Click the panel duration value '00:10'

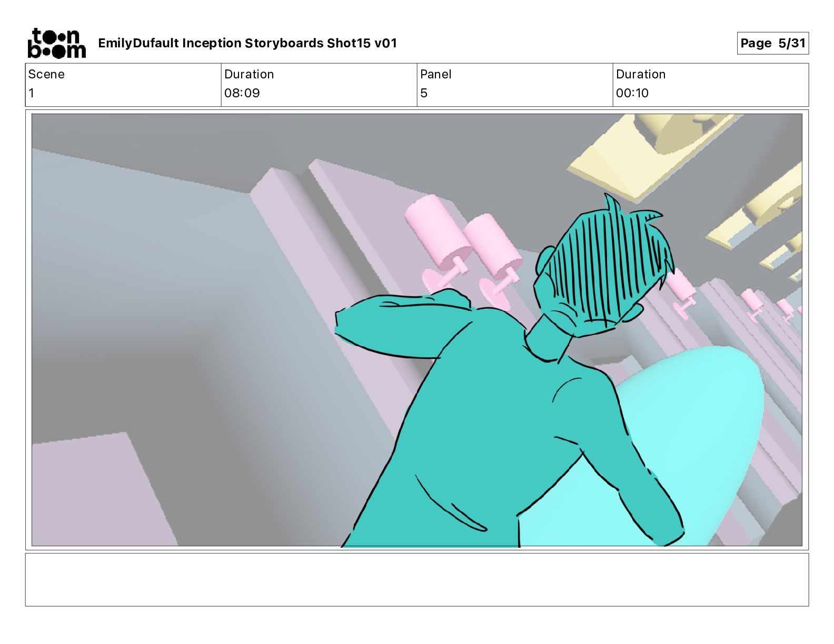click(632, 93)
